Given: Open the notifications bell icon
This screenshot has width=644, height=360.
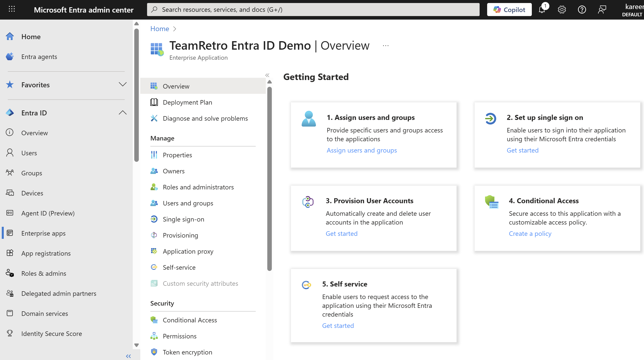Looking at the screenshot, I should coord(542,10).
